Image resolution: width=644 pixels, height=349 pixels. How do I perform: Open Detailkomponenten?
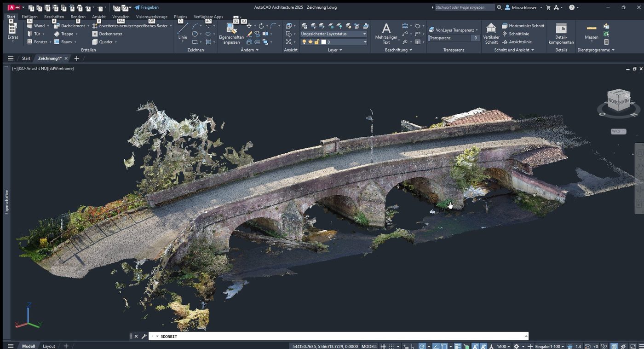[x=561, y=34]
